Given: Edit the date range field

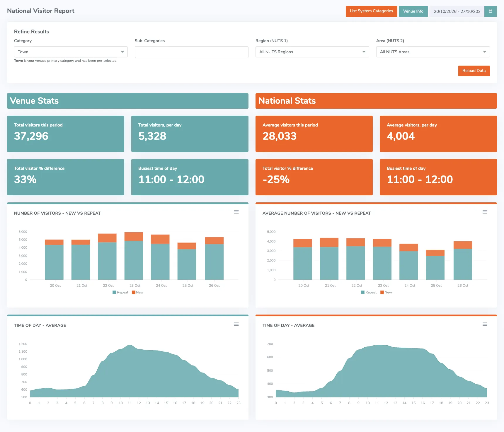Looking at the screenshot, I should pyautogui.click(x=457, y=11).
